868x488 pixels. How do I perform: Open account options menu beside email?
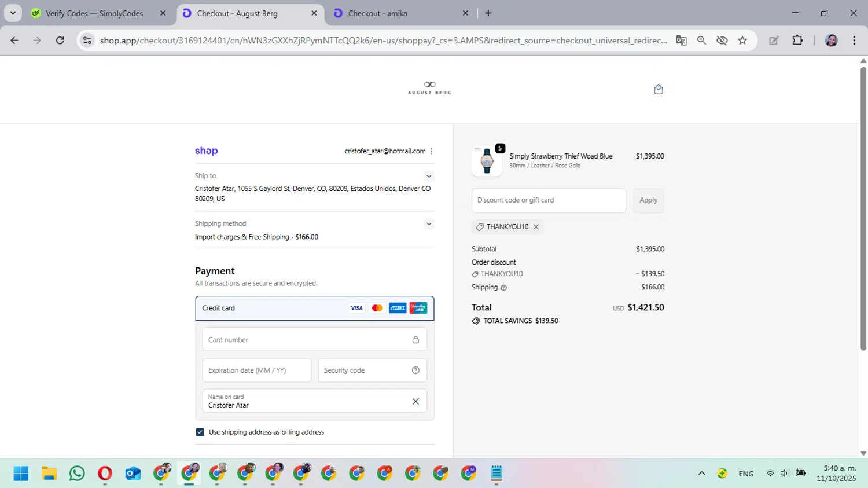[x=431, y=151]
